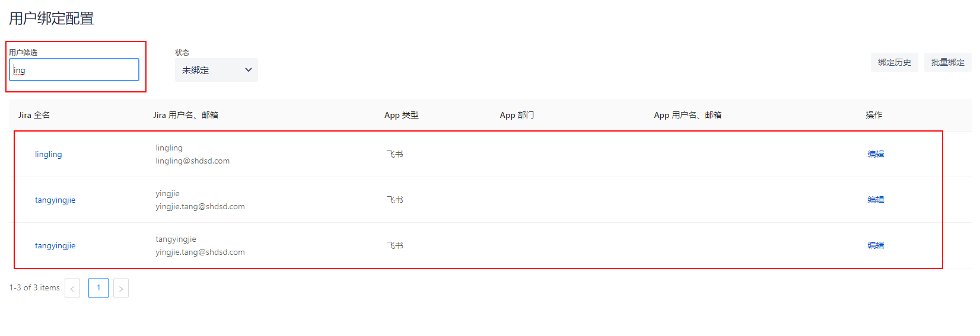Click the 批量绑定 batch bind button
The height and width of the screenshot is (336, 980).
947,62
